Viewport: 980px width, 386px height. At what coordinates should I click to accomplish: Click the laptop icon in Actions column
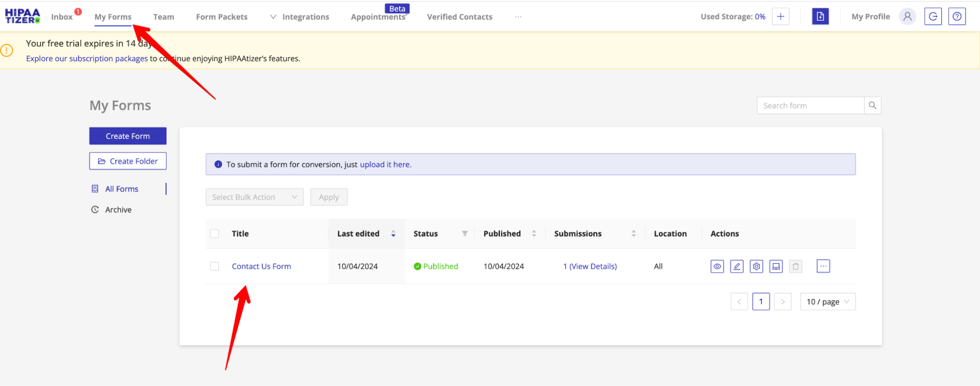tap(776, 266)
